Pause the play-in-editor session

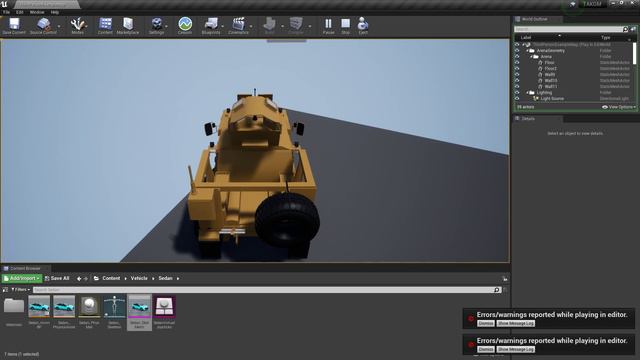click(x=329, y=24)
